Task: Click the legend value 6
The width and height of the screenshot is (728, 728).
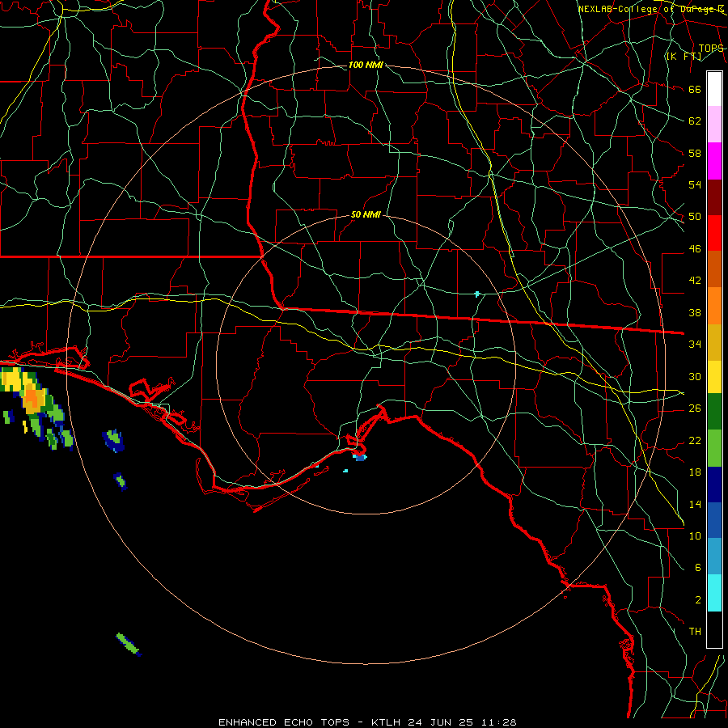Action: [x=697, y=568]
